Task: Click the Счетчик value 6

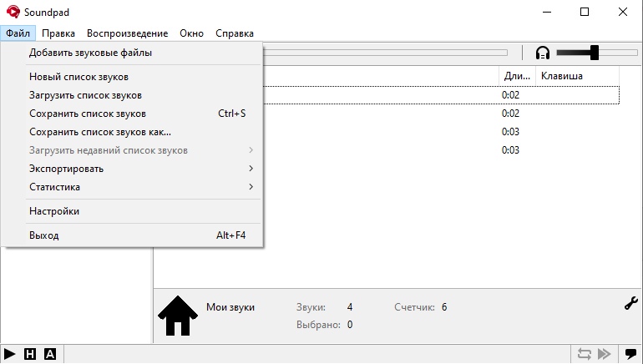Action: 444,307
